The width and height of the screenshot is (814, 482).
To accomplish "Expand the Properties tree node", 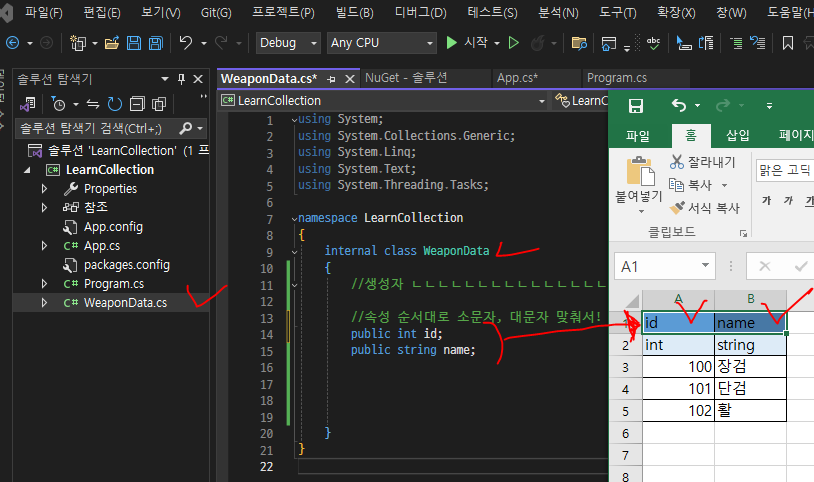I will [45, 189].
